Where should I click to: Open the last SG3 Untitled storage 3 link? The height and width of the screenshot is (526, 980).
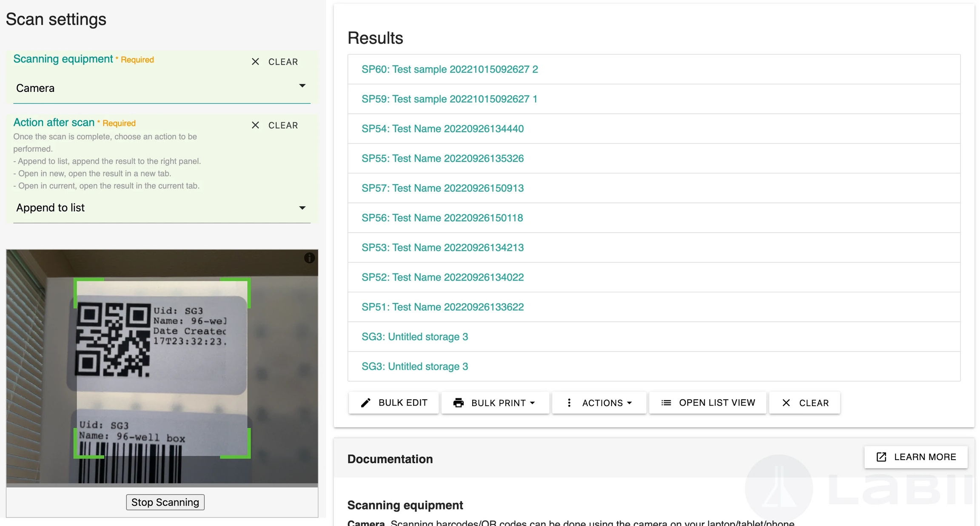pyautogui.click(x=415, y=367)
